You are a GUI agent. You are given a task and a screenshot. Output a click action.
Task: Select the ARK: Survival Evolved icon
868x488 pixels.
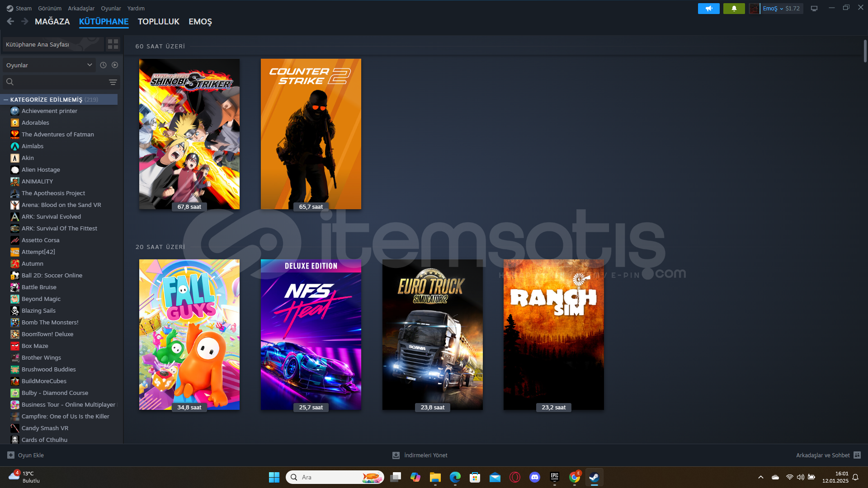click(x=15, y=217)
